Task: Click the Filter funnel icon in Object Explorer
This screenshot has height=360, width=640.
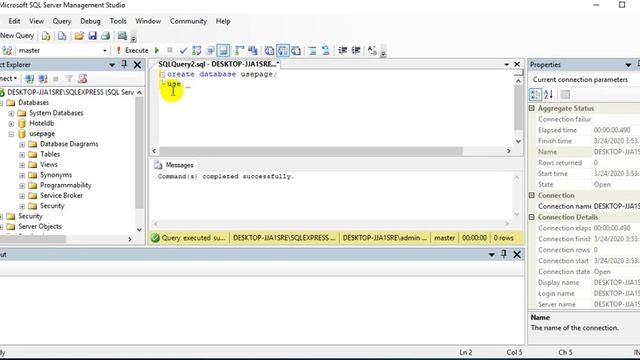Action: pos(69,79)
